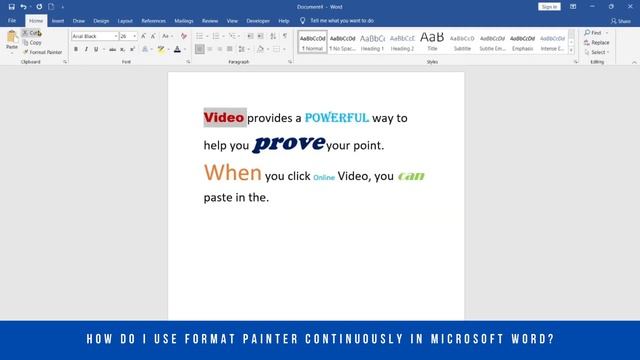The width and height of the screenshot is (640, 360).
Task: Decrease paragraph indent
Action: click(x=251, y=36)
